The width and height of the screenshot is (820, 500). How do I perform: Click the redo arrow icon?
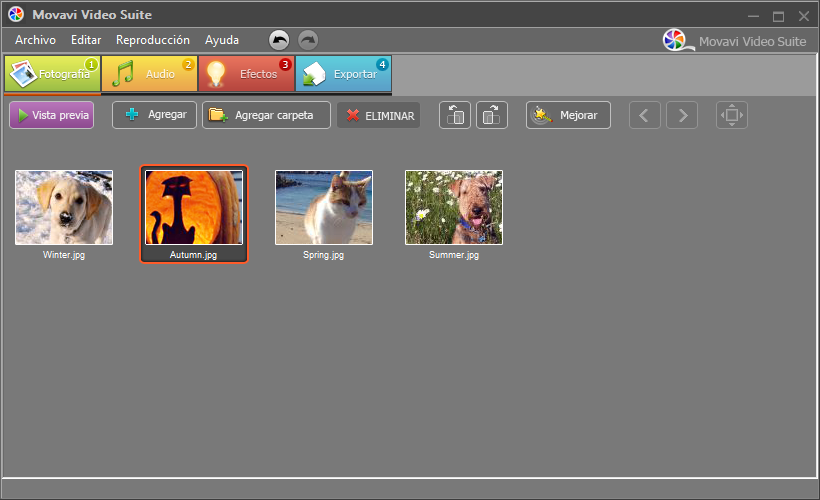click(x=308, y=40)
